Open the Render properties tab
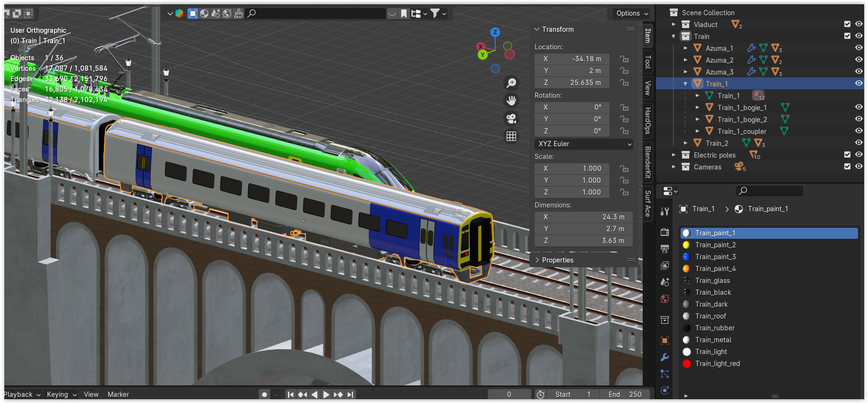 pos(665,232)
